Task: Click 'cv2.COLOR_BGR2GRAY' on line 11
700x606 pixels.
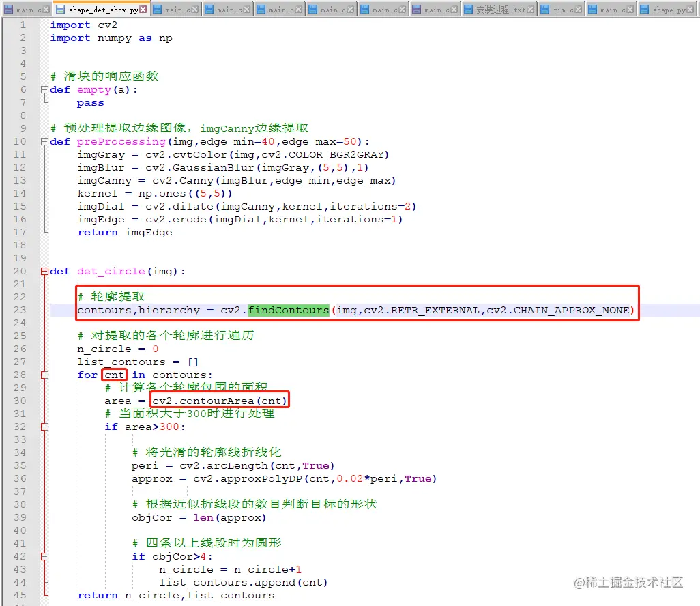Action: [x=323, y=154]
